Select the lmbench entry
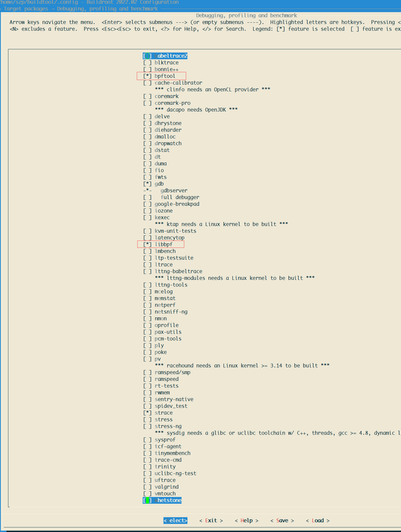This screenshot has width=401, height=532. pyautogui.click(x=159, y=251)
